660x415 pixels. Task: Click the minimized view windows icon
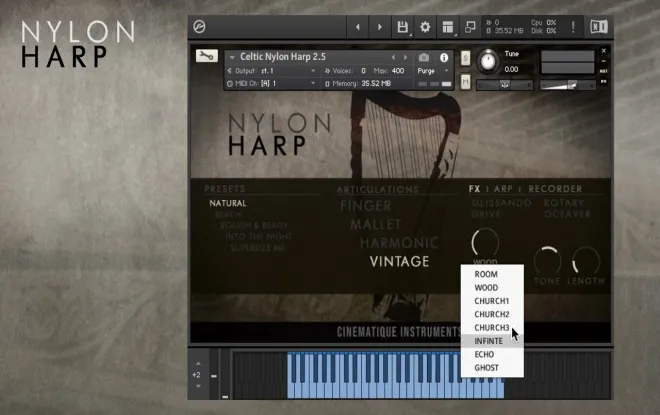[x=470, y=27]
